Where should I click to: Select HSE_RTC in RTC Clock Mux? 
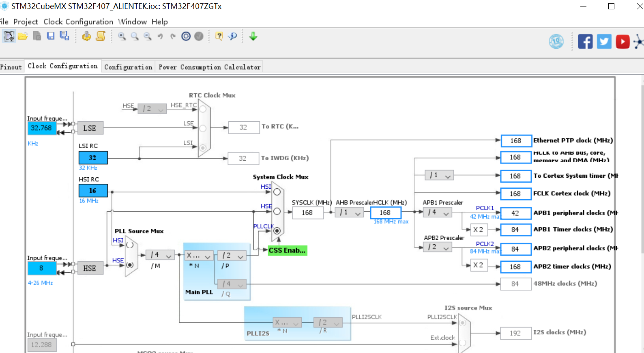click(x=203, y=109)
